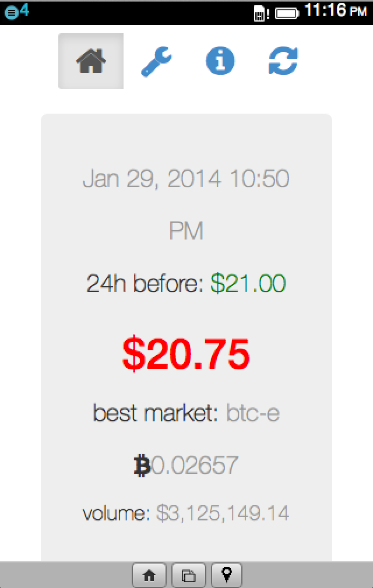
Task: Select the btc-e market name
Action: coord(253,413)
